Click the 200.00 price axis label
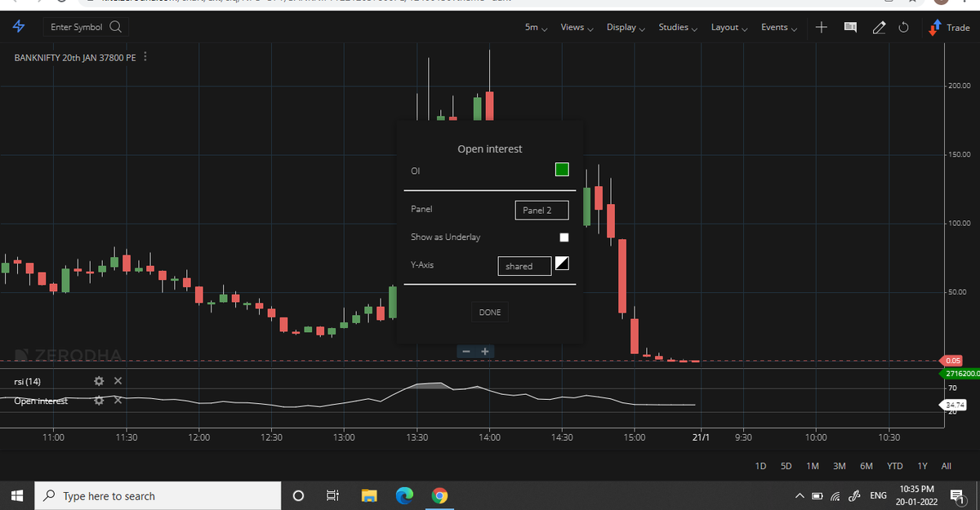The image size is (980, 510). point(960,86)
